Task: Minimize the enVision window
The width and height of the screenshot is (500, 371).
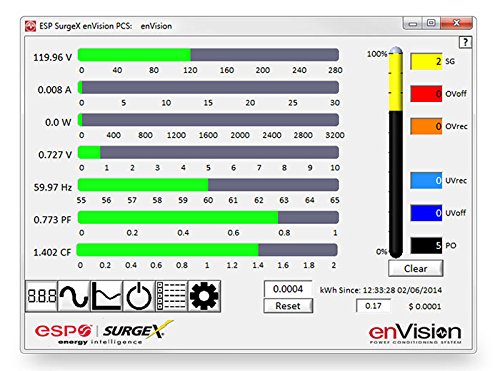Action: tap(413, 24)
